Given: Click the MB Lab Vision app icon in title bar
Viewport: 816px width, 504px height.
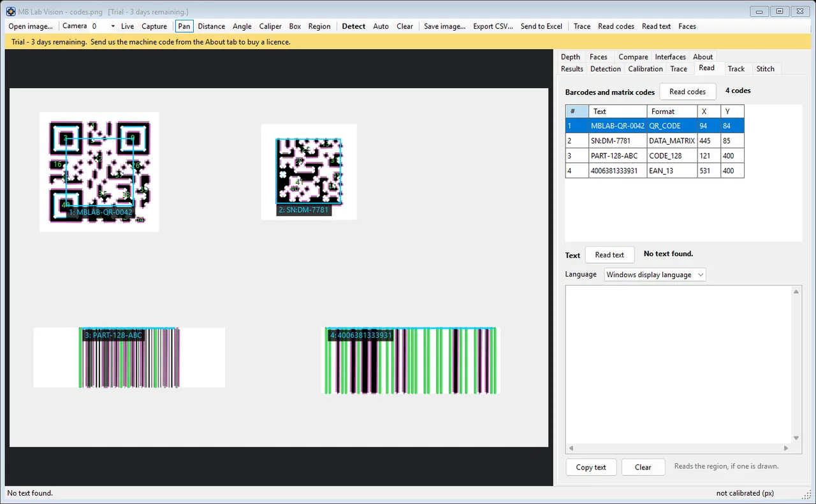Looking at the screenshot, I should [x=11, y=11].
